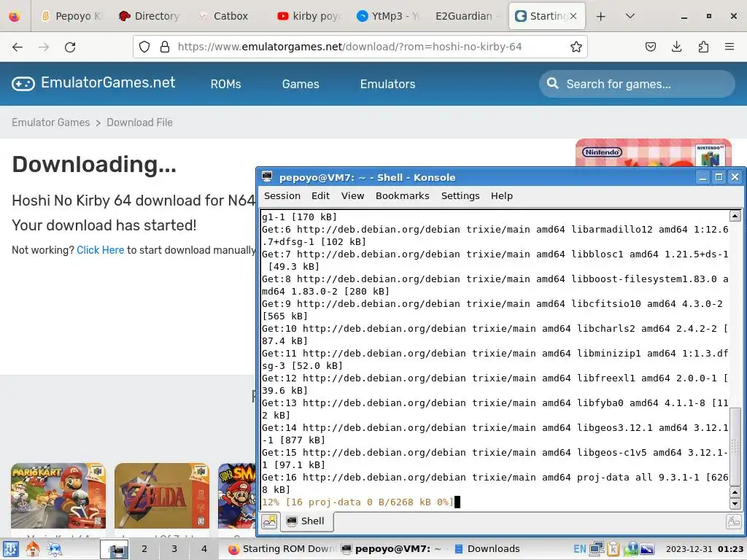The width and height of the screenshot is (747, 560).
Task: Bookmark this page with the star
Action: pos(576,47)
